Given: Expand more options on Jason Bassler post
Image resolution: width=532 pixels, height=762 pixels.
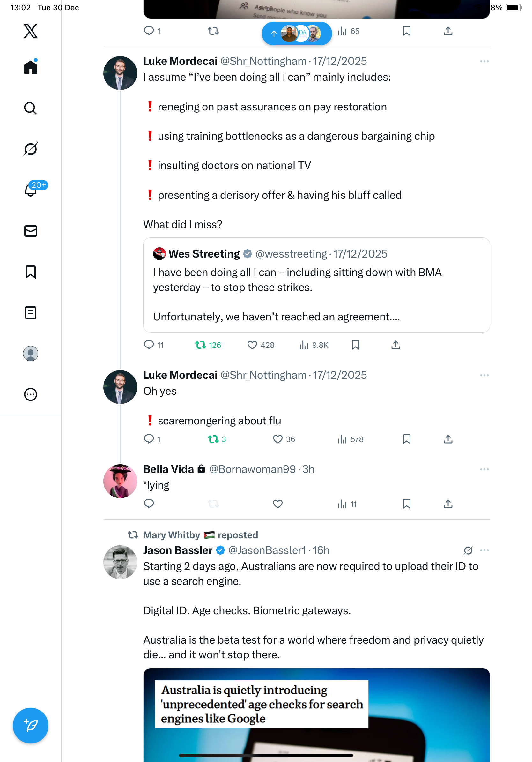Looking at the screenshot, I should point(484,550).
